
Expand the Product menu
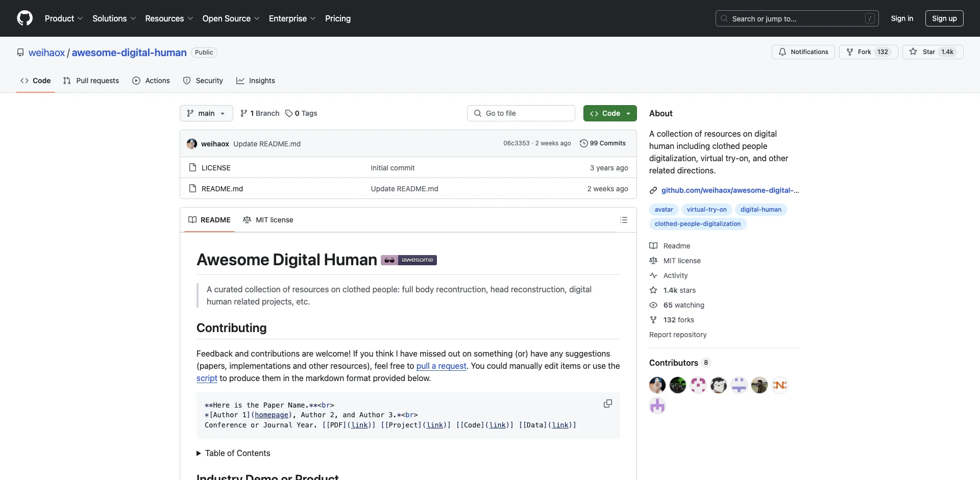click(64, 18)
